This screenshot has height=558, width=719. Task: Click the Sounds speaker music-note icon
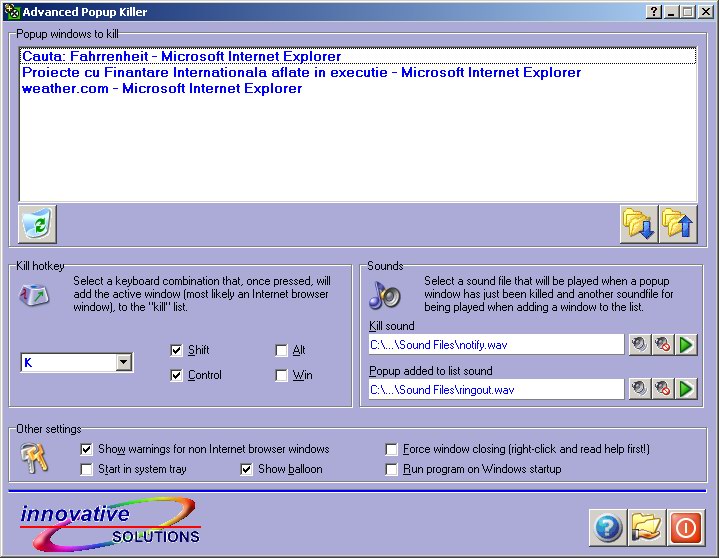point(385,295)
